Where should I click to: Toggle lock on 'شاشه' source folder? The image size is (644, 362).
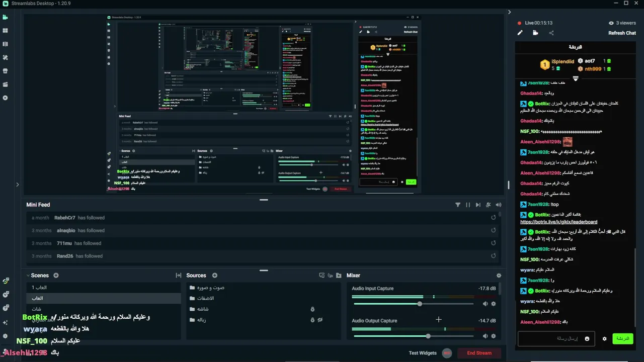312,309
